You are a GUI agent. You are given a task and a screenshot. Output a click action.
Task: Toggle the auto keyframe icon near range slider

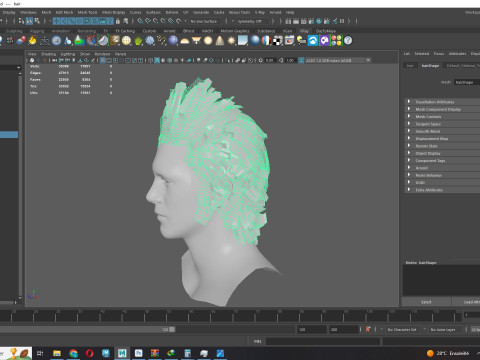tap(368, 329)
